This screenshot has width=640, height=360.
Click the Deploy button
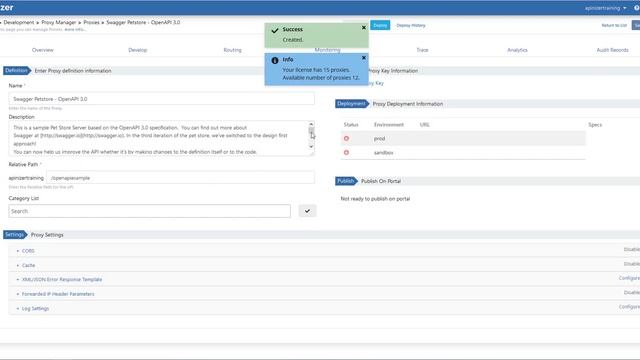point(380,25)
